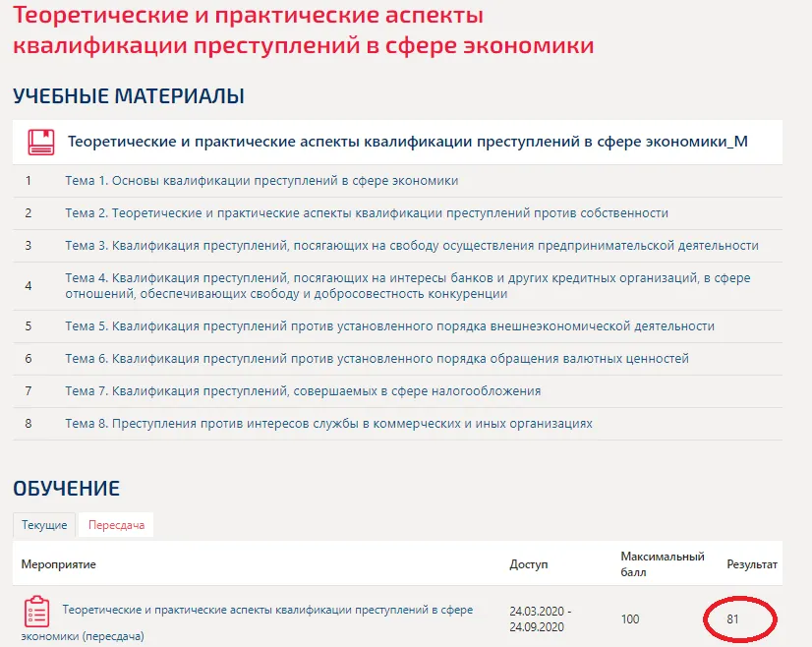Switch to the Пересдача tab
The width and height of the screenshot is (812, 647).
point(116,525)
